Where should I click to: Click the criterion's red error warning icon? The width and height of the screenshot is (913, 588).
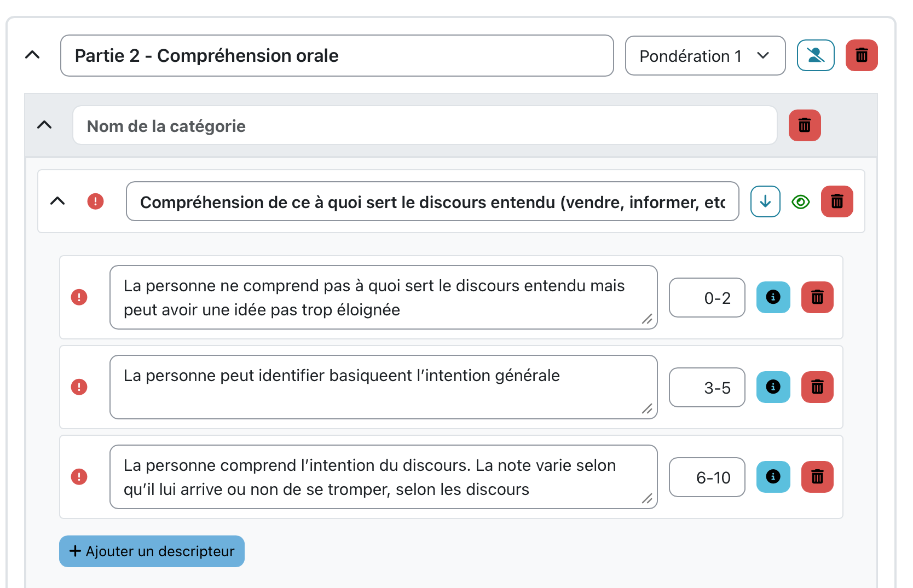(x=95, y=201)
